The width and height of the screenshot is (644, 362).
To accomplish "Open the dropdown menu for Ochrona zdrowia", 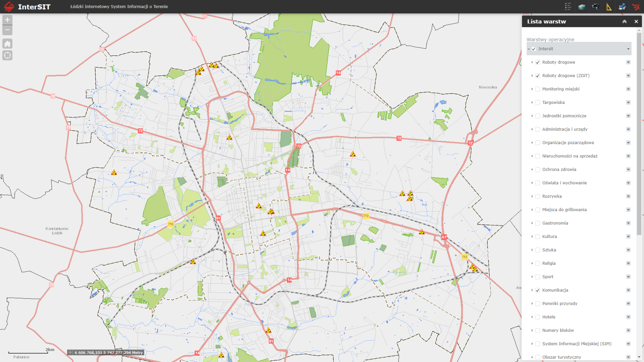I will (628, 170).
